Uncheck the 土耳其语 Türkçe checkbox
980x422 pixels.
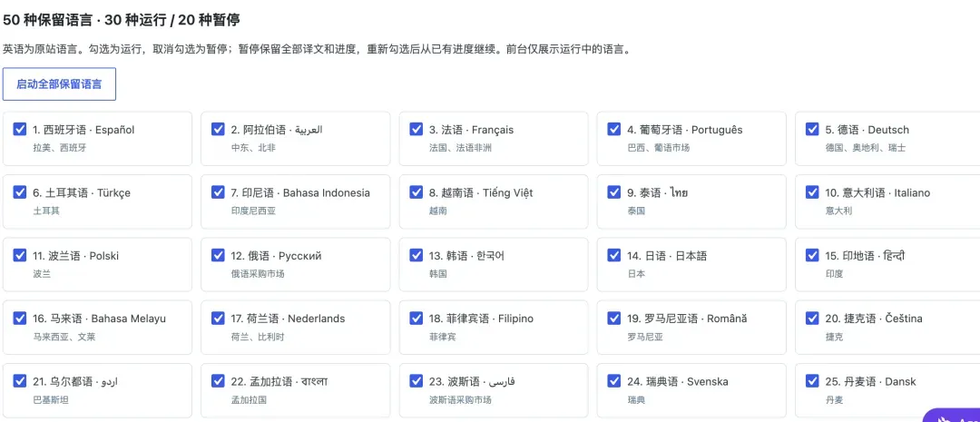(x=19, y=191)
